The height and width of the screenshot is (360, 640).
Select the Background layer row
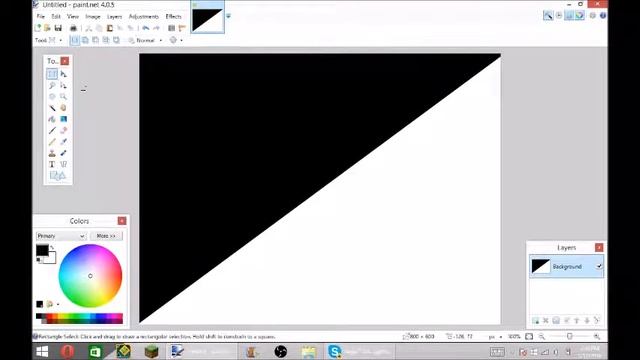(567, 267)
